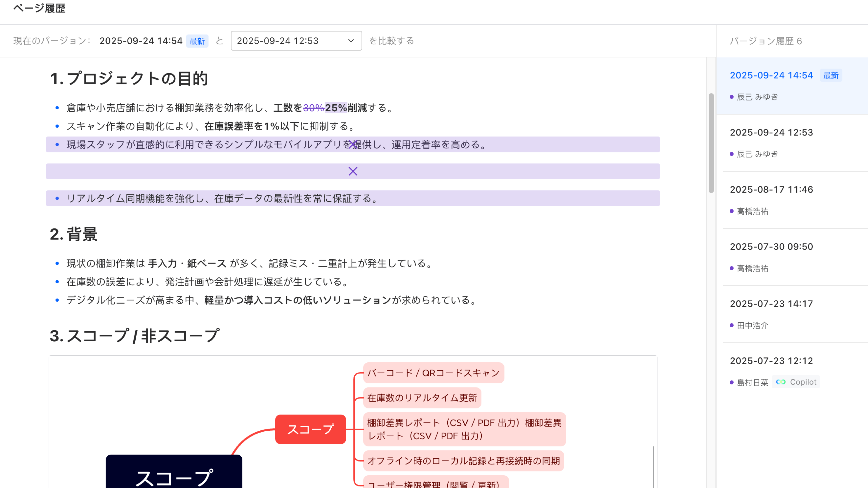Select the 2025-07-30 09:50 version entry
868x488 pixels.
tap(771, 246)
